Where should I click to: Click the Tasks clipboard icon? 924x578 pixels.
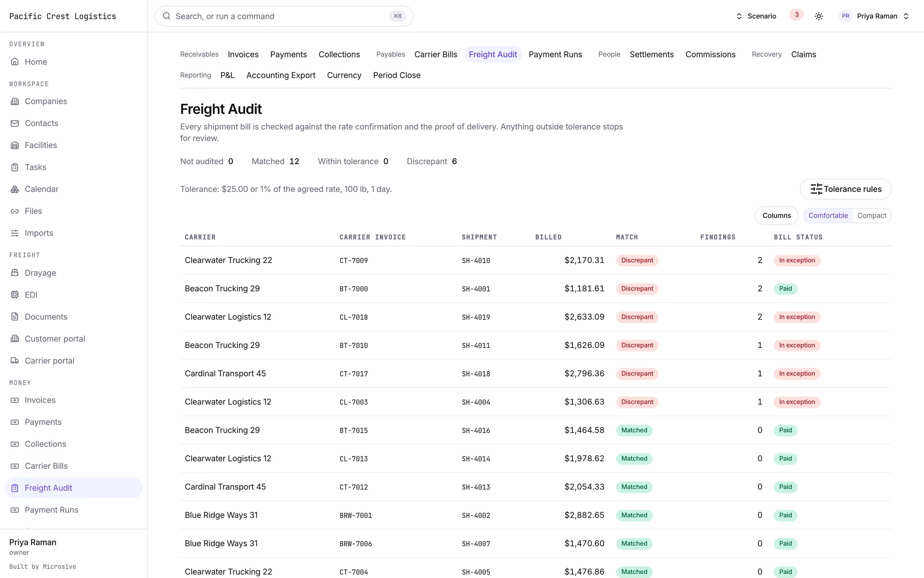tap(14, 167)
